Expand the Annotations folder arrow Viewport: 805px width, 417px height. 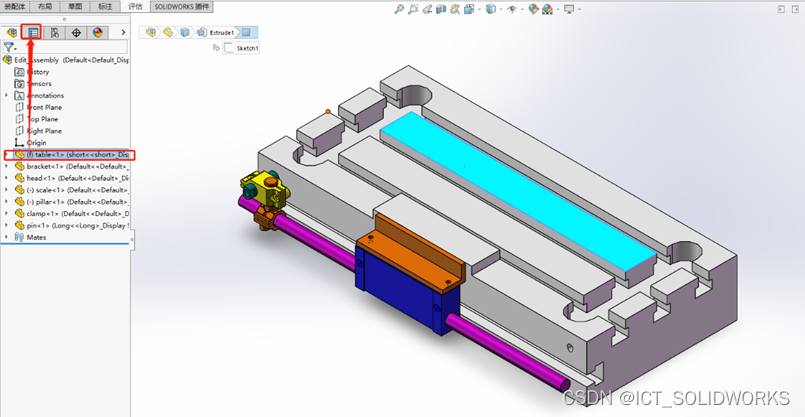pos(7,95)
